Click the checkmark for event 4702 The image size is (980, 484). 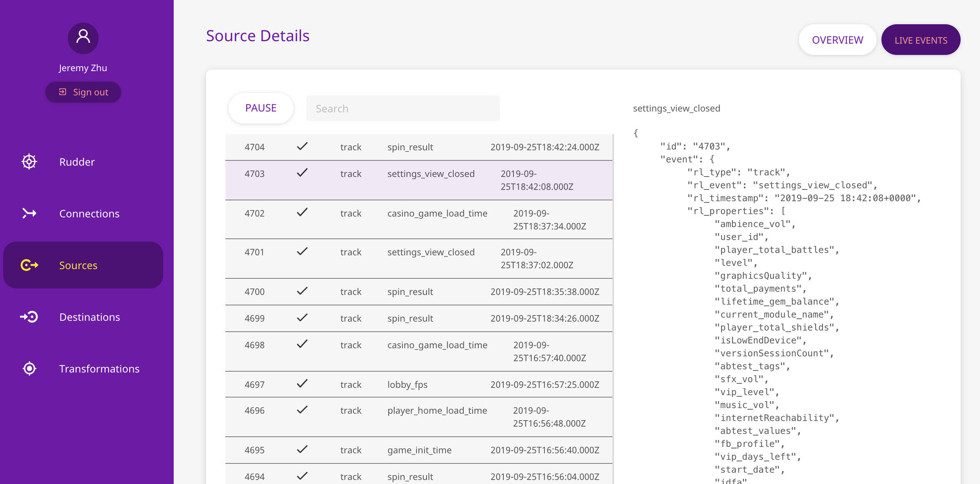tap(302, 212)
